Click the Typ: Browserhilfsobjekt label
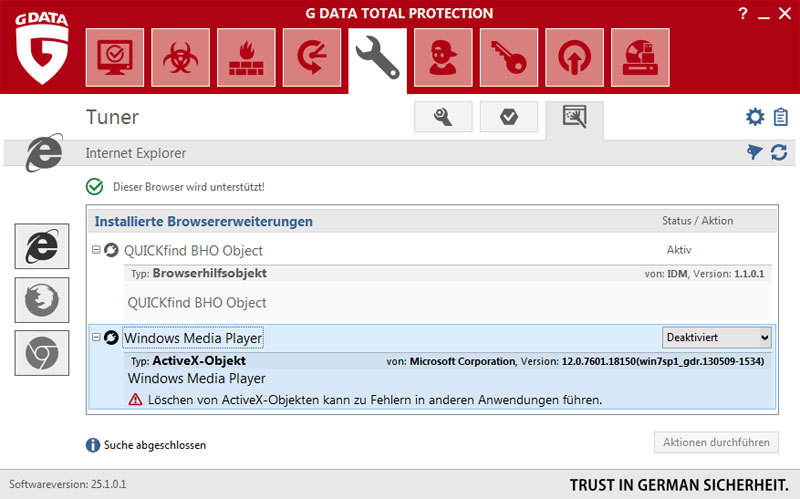800x499 pixels. coord(198,273)
